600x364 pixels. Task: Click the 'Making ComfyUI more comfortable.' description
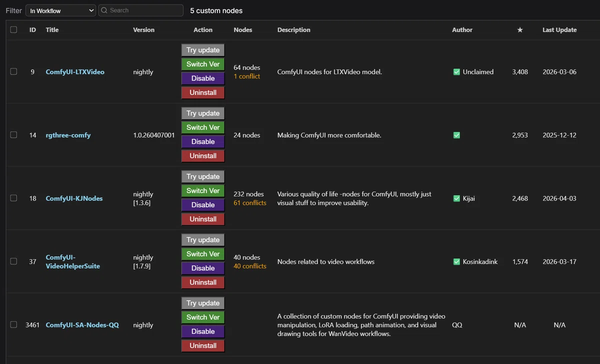329,135
